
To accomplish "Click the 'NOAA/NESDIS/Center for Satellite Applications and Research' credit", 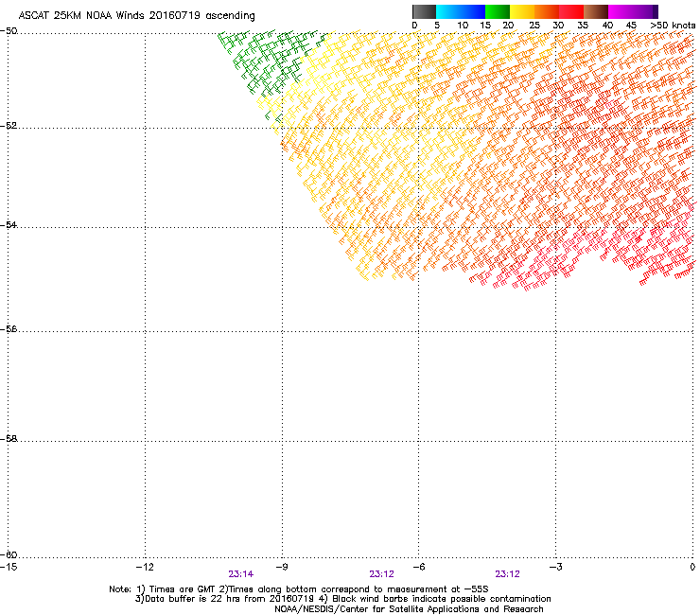I will coord(409,609).
